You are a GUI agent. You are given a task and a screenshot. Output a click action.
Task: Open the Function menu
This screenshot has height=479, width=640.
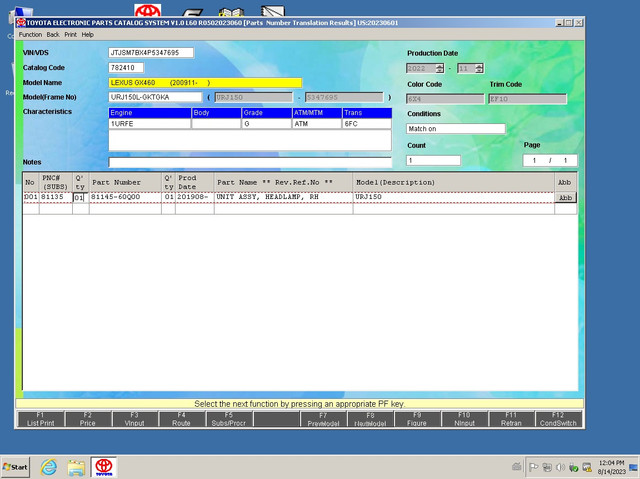click(x=30, y=35)
